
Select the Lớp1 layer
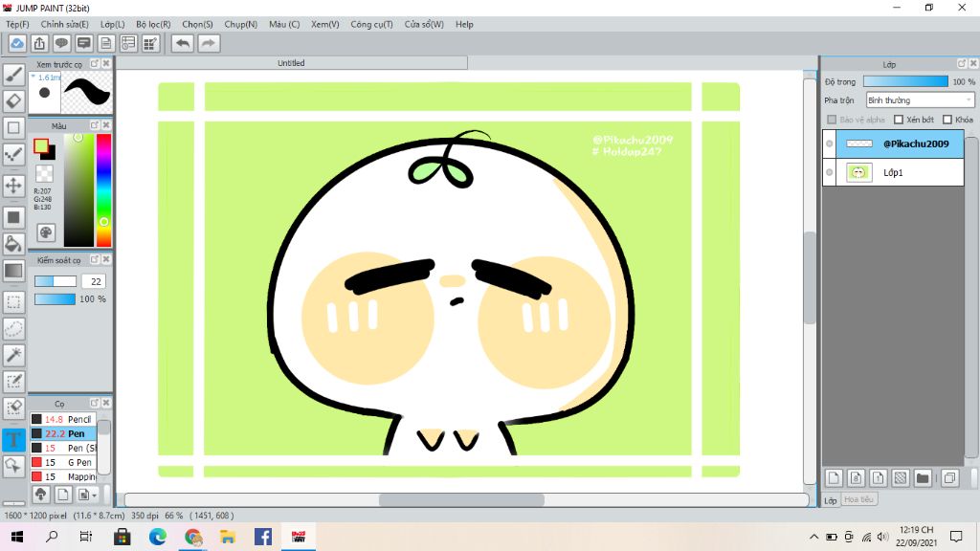click(x=893, y=172)
